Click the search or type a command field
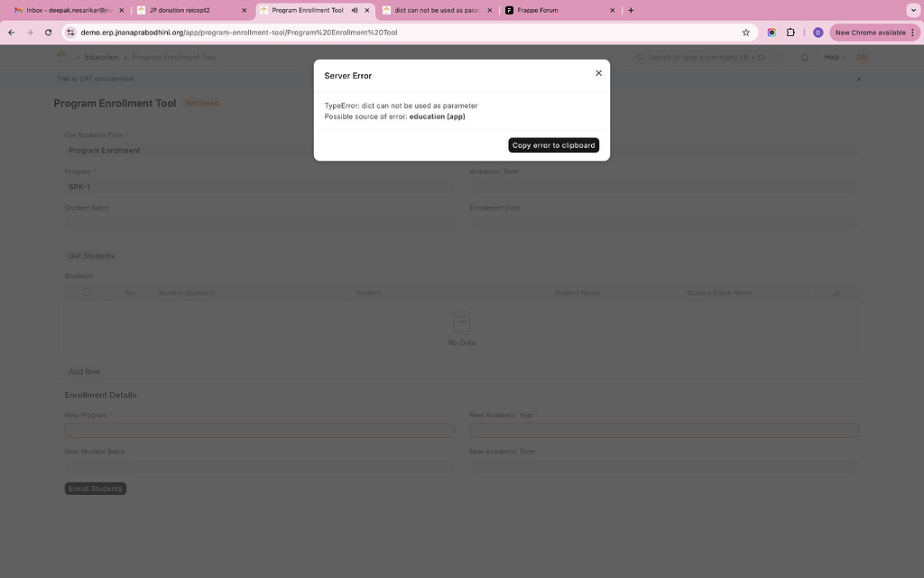The image size is (924, 578). click(699, 56)
